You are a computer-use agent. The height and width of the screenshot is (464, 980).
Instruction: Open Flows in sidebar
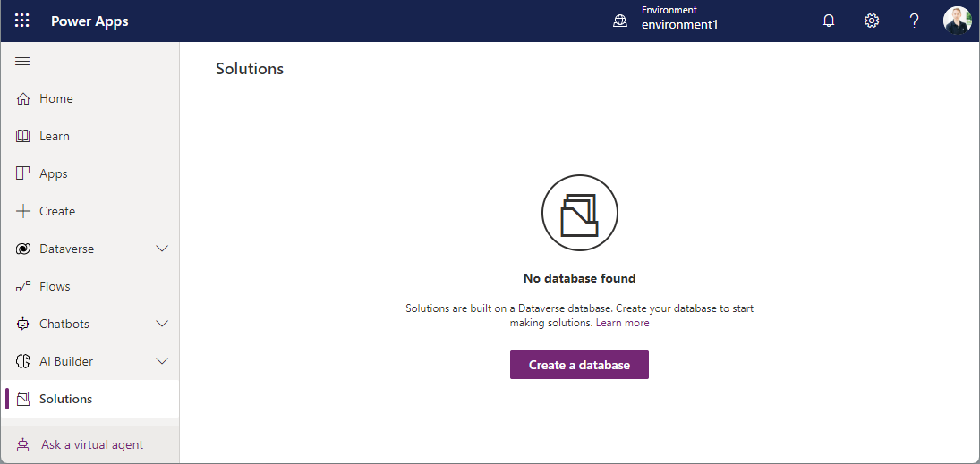(x=55, y=286)
